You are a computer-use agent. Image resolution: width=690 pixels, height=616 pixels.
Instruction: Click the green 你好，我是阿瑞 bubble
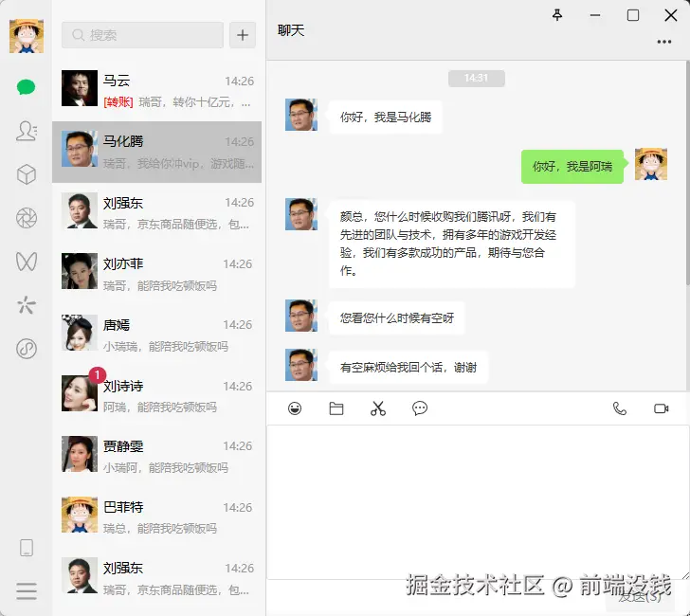[572, 167]
